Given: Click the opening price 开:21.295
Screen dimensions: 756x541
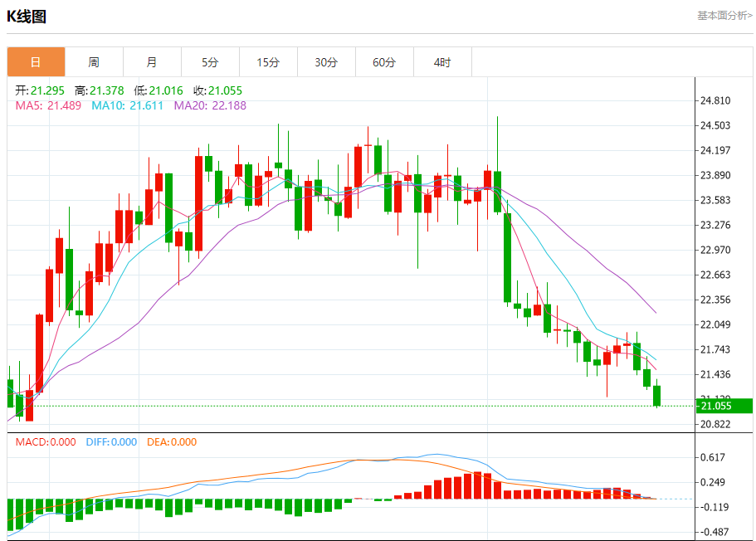Looking at the screenshot, I should [40, 90].
